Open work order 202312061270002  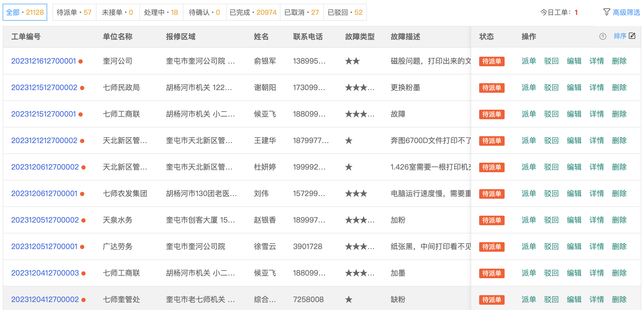point(45,167)
